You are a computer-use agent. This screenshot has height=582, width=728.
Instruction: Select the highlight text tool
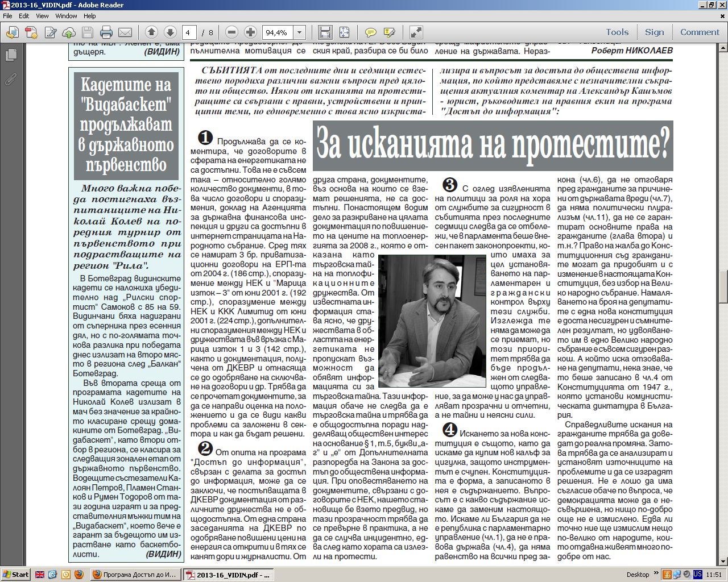click(390, 32)
